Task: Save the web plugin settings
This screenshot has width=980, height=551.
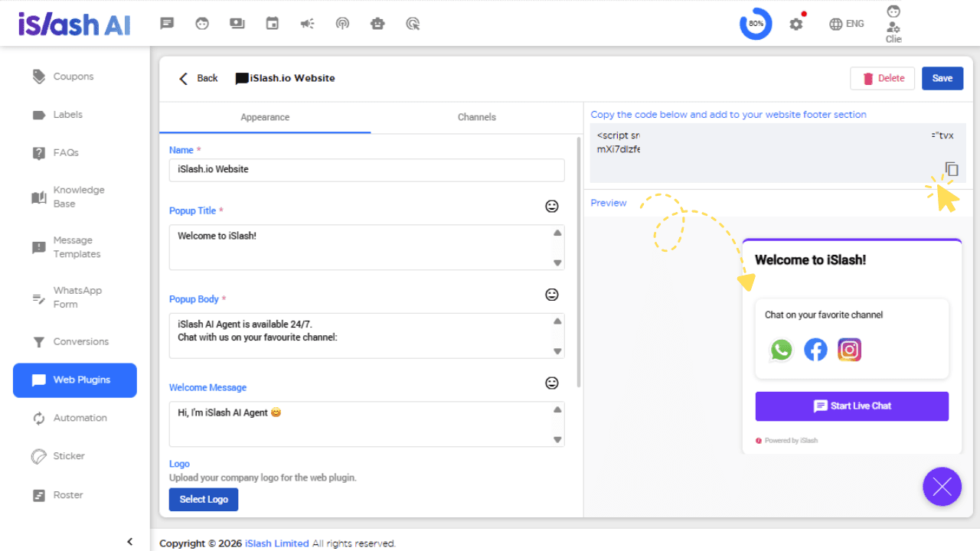Action: 942,78
